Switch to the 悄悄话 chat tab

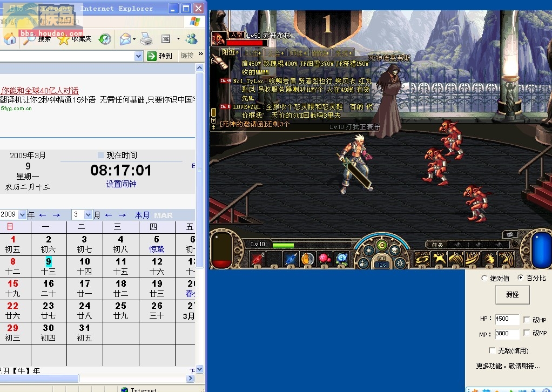320,52
